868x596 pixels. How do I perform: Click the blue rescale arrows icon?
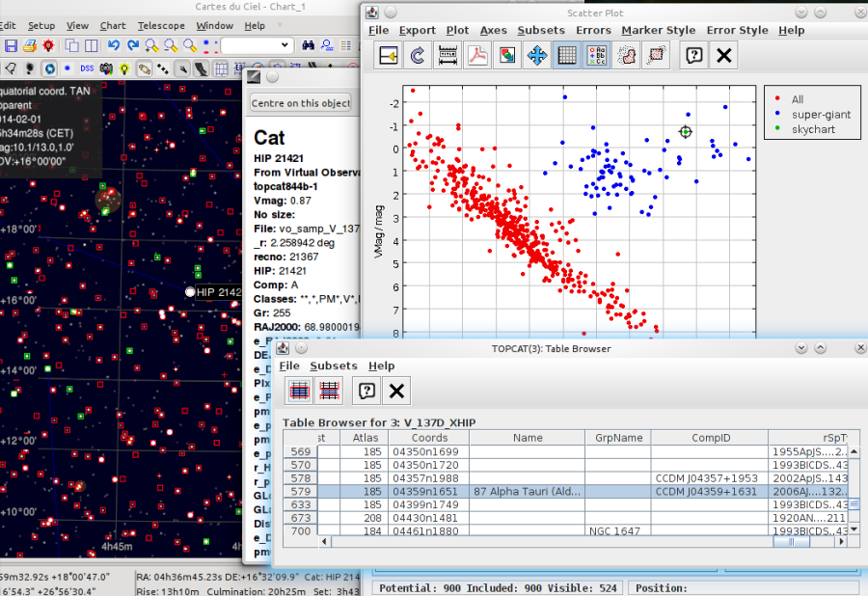537,55
